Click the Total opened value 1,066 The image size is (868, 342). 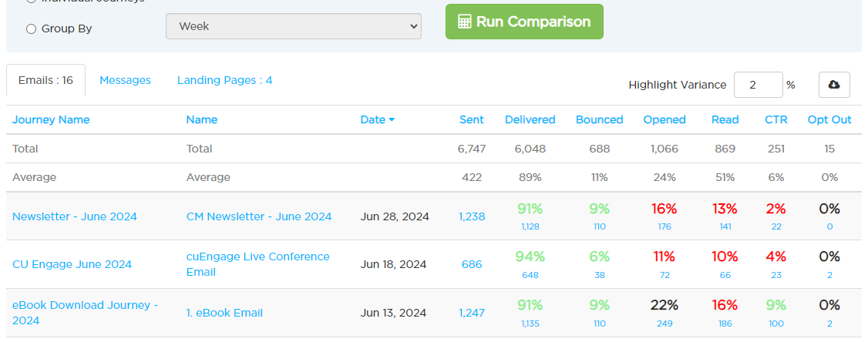(x=664, y=149)
